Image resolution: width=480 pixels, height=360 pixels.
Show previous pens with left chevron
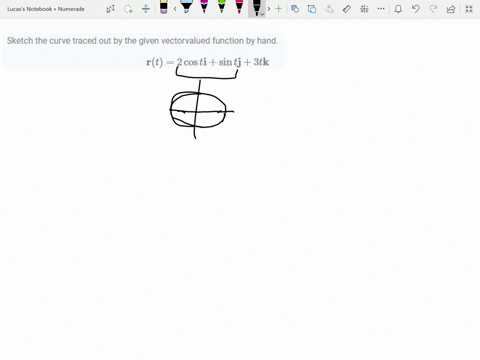tap(175, 9)
